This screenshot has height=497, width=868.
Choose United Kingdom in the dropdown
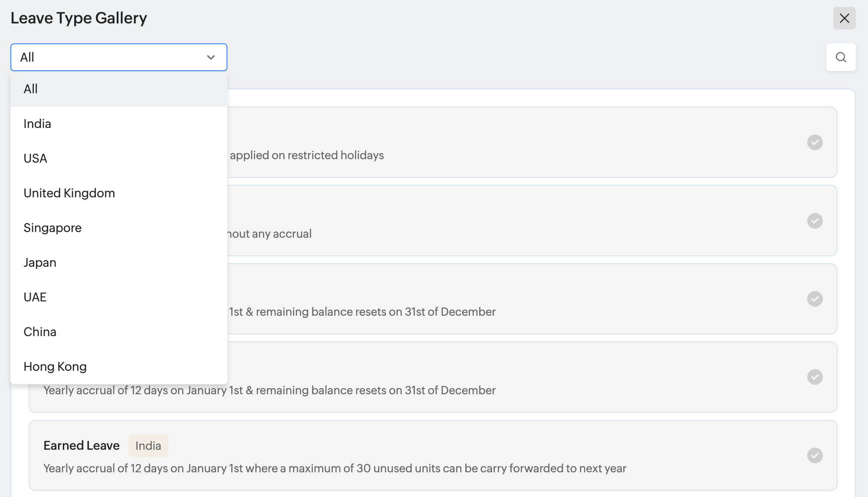[69, 193]
